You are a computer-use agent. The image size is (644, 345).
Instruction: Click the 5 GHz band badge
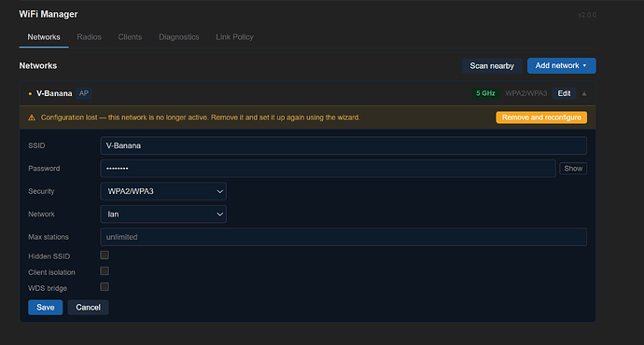[485, 93]
